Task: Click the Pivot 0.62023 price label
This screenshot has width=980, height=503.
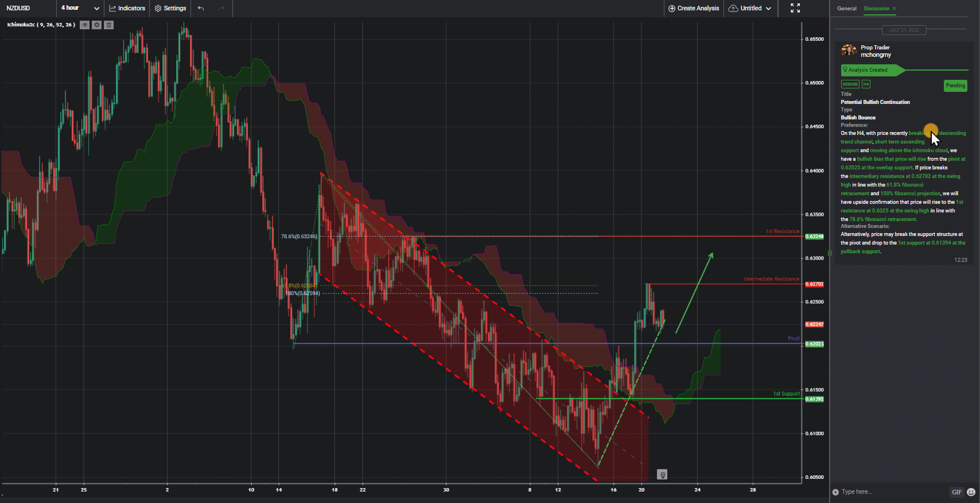Action: pos(814,344)
